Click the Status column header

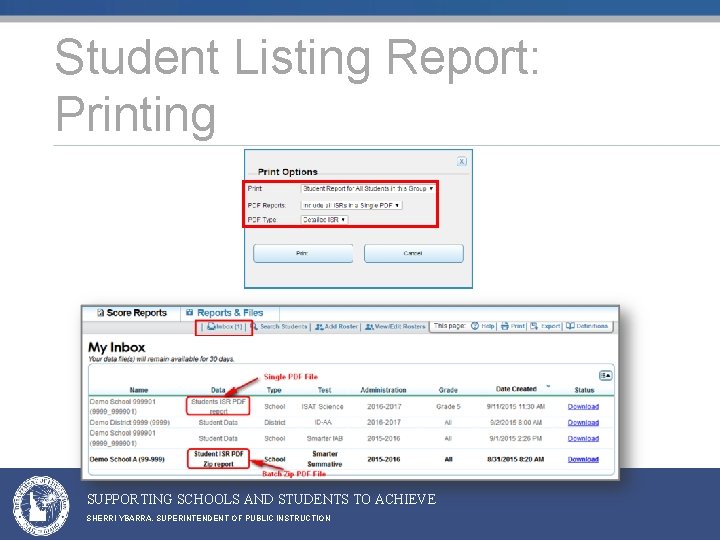click(584, 390)
